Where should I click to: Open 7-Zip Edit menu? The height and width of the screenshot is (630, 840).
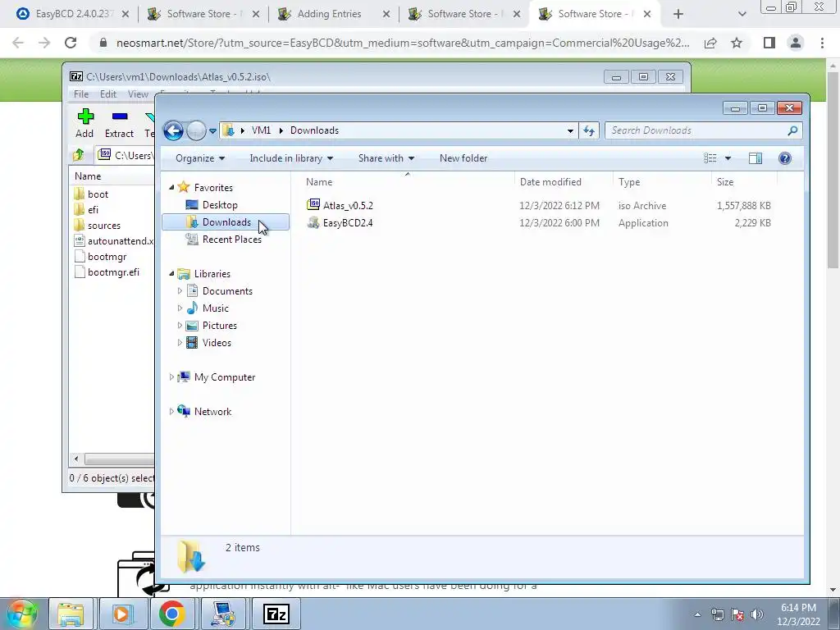(108, 94)
